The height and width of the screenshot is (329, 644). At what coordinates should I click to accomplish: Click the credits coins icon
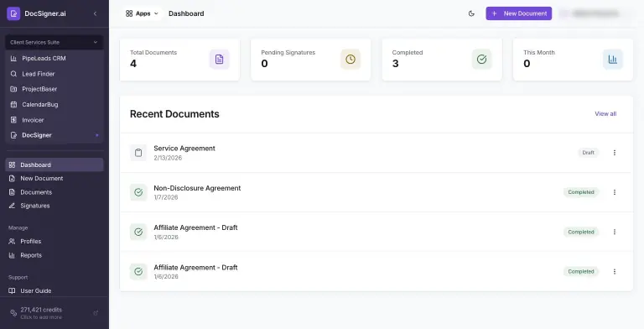13,313
